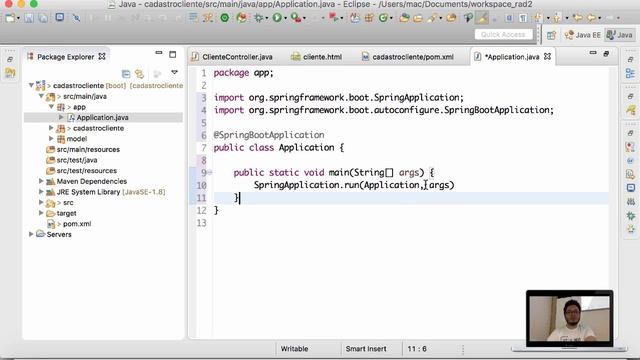Collapse the src/main/java folder
Screen dimensions: 640x360
click(41, 96)
